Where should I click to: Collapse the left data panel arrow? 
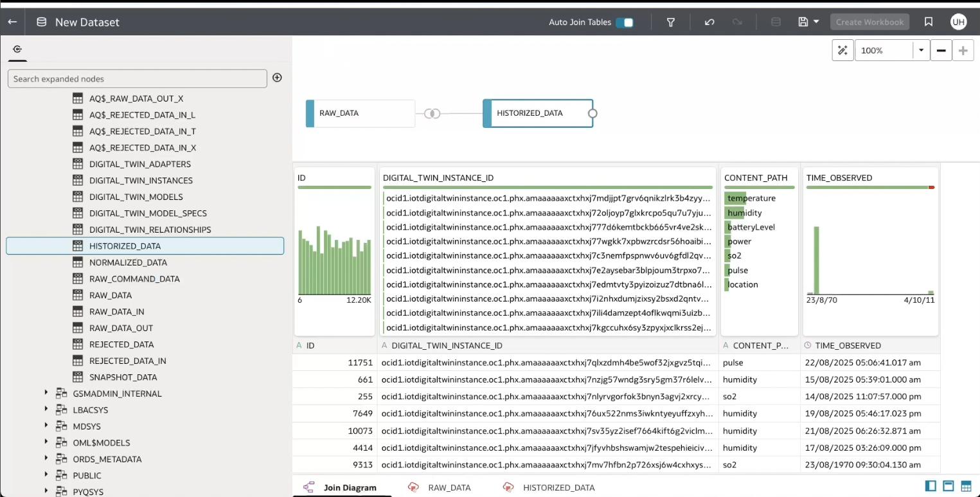coord(17,49)
